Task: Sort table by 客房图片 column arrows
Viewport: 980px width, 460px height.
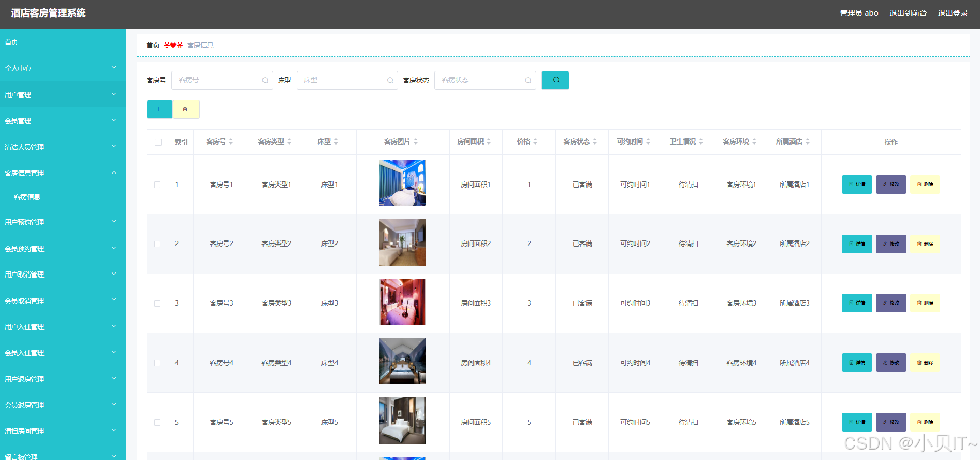Action: point(416,141)
